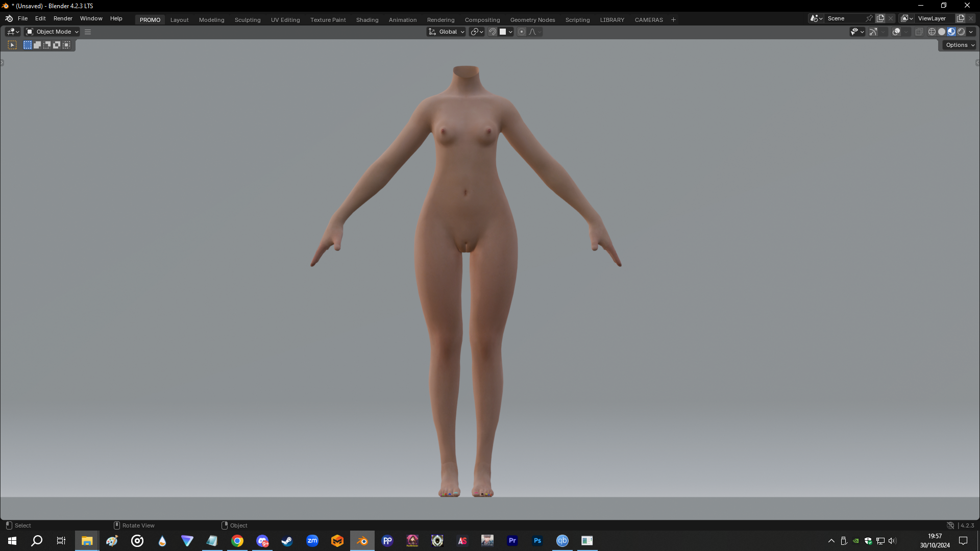980x551 pixels.
Task: Switch to Rendered viewport shading
Action: point(961,32)
